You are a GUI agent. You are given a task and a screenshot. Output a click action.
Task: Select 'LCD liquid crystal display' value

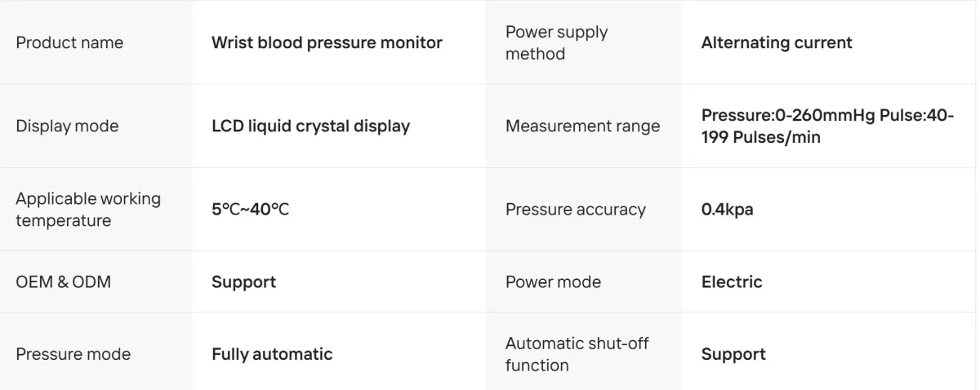click(310, 126)
